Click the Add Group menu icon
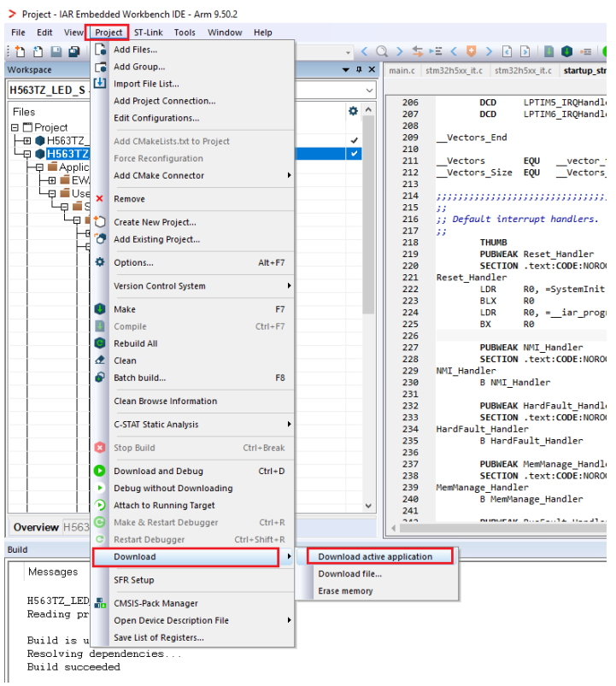Image resolution: width=616 pixels, height=686 pixels. (100, 67)
